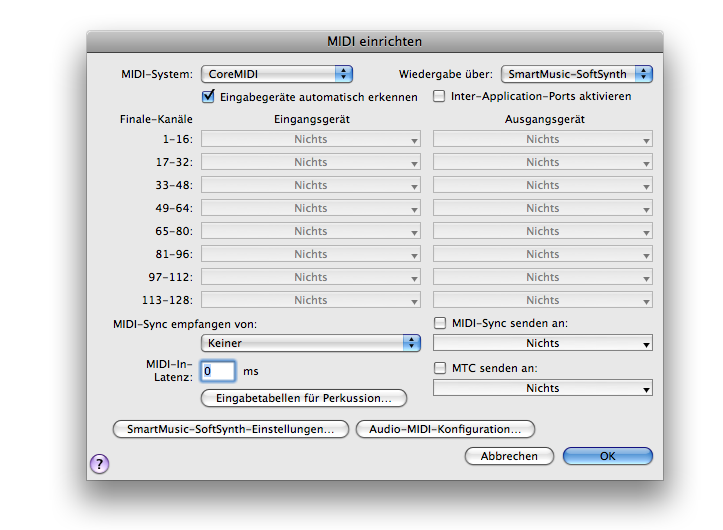Viewport: 723px width, 530px height.
Task: Open Ausgangsgerät dropdown for channels 81-96
Action: 543,254
